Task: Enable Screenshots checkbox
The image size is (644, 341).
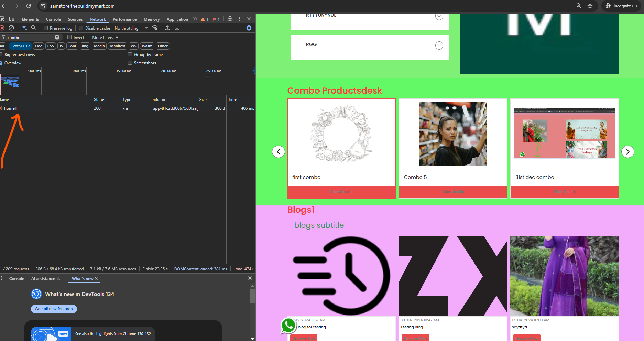Action: pos(130,63)
